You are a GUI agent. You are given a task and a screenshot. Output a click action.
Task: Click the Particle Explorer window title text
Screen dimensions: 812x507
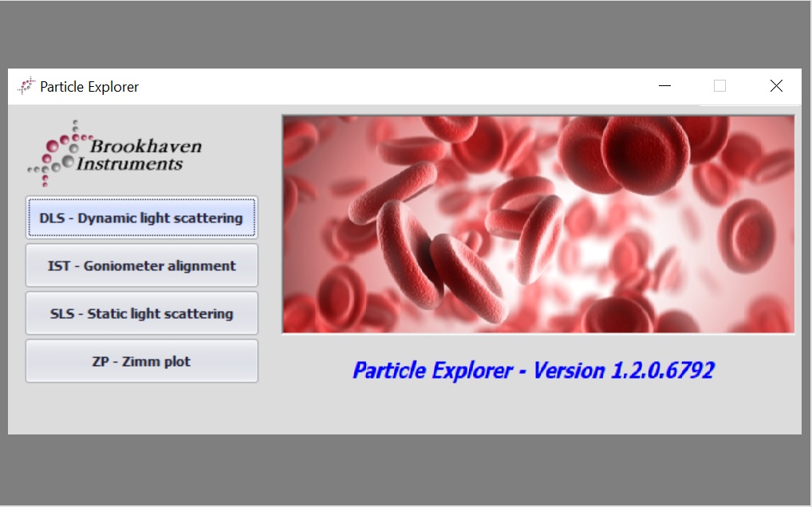89,87
